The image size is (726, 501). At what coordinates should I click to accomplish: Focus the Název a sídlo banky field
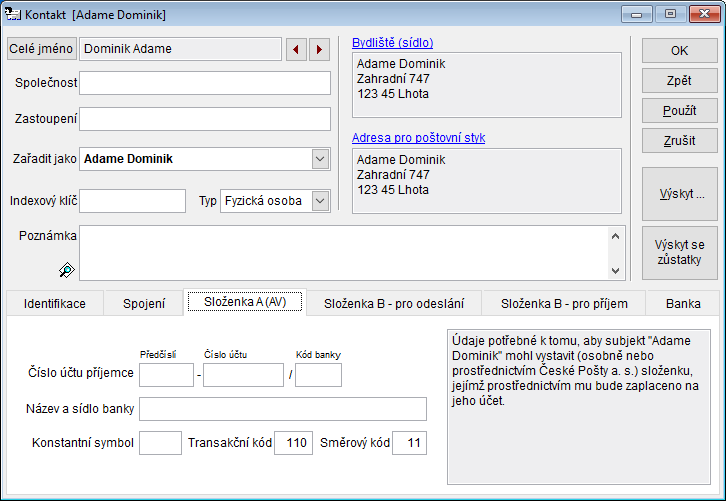pyautogui.click(x=283, y=408)
